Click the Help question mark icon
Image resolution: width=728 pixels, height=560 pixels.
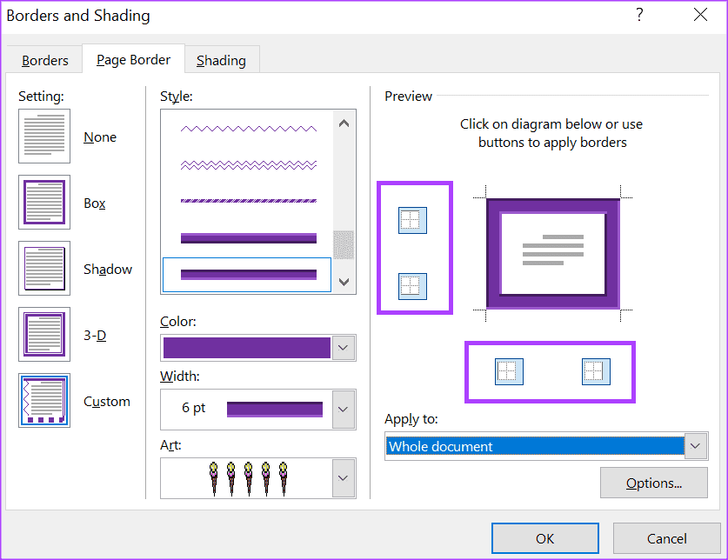(639, 15)
